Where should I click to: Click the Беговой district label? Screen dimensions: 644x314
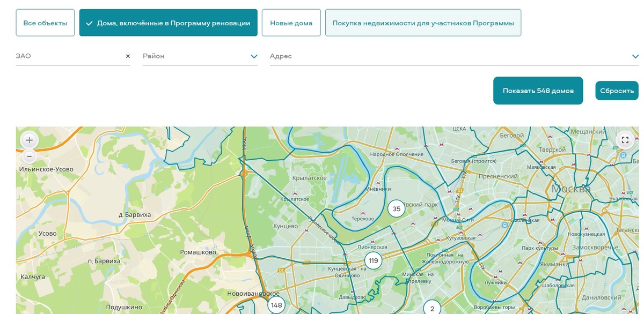click(511, 136)
